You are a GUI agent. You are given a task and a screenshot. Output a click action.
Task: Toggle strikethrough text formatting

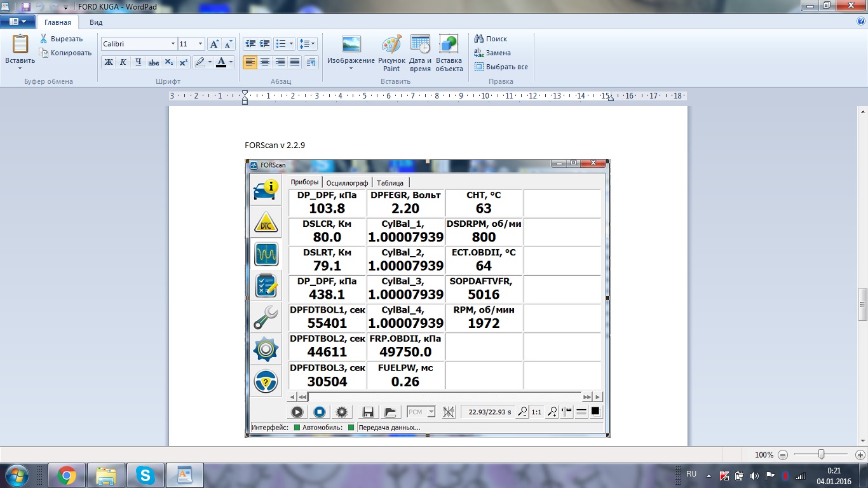pos(153,62)
